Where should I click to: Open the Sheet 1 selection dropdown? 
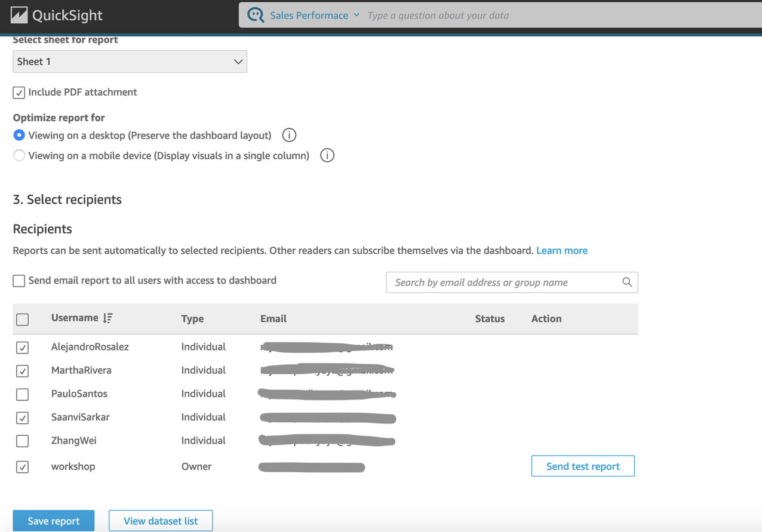tap(130, 61)
